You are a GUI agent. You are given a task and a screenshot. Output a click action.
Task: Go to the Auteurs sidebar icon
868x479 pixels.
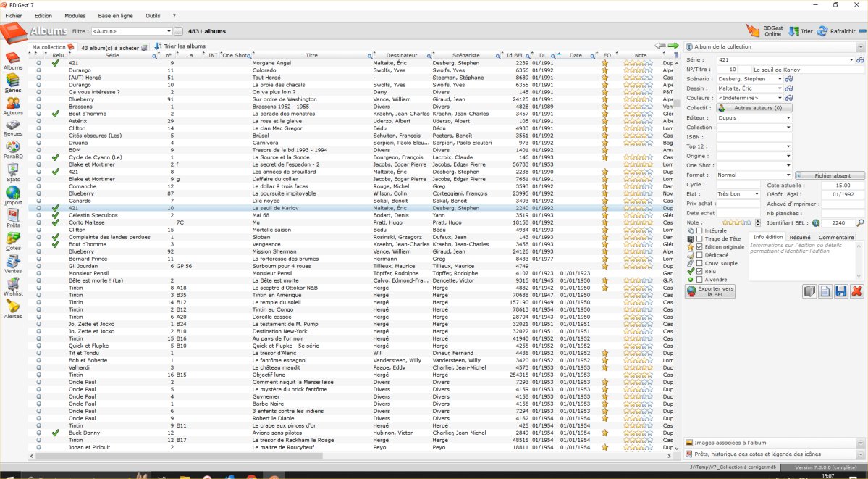[x=13, y=105]
